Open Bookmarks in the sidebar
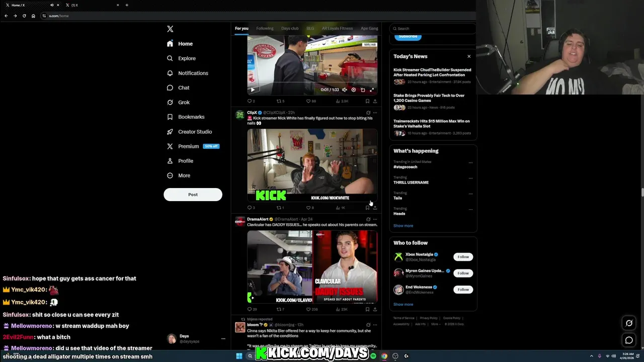 186,117
